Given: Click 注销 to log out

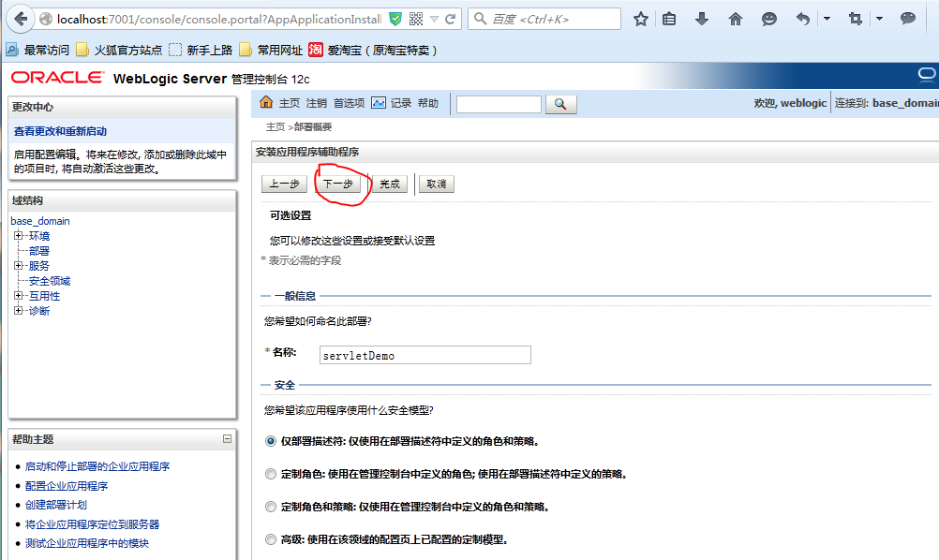Looking at the screenshot, I should click(x=316, y=103).
